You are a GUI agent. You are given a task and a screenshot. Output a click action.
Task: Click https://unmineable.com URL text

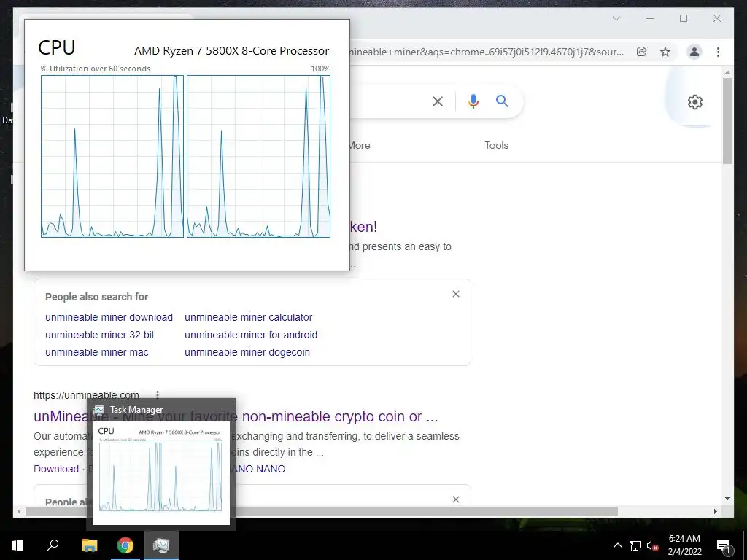tap(86, 395)
